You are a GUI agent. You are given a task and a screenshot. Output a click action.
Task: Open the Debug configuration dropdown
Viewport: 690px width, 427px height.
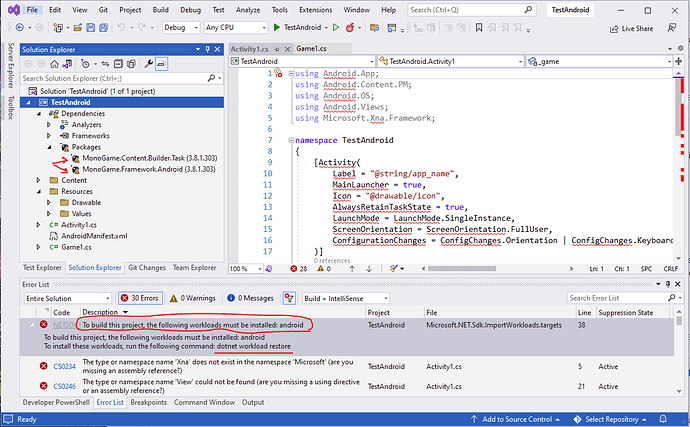pyautogui.click(x=181, y=27)
